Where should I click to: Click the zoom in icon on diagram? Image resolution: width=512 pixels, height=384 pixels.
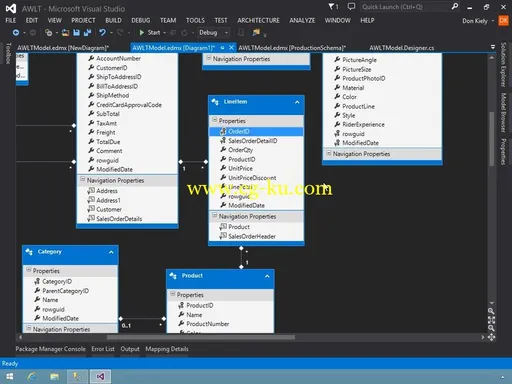[x=491, y=311]
